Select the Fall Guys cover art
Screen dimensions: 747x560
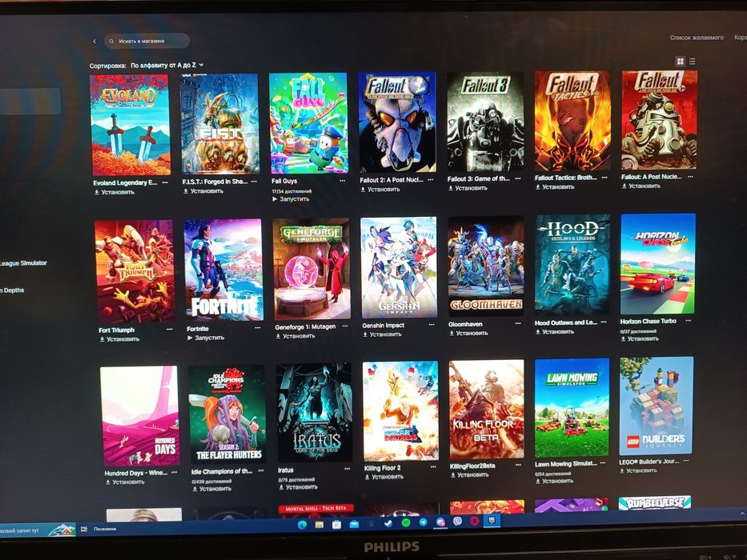[308, 123]
